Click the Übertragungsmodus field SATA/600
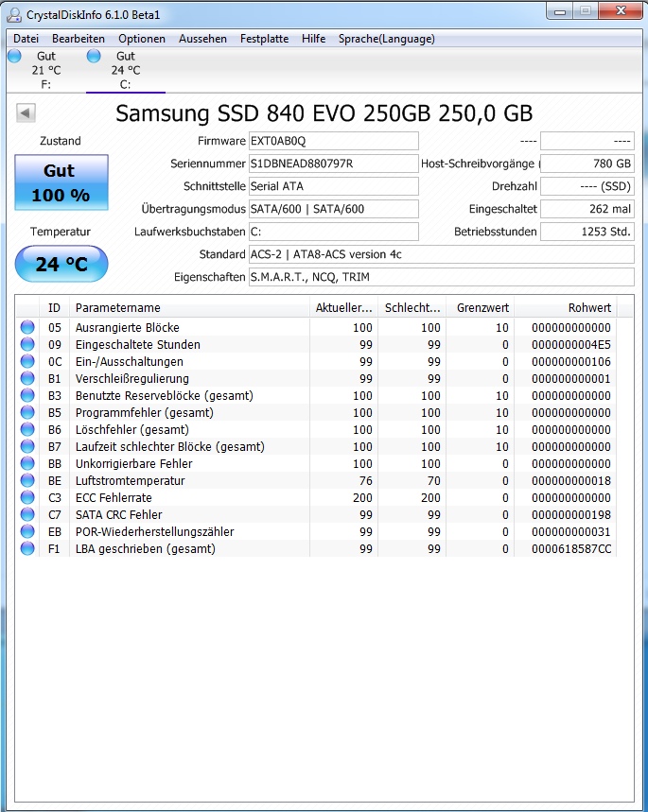 click(334, 209)
